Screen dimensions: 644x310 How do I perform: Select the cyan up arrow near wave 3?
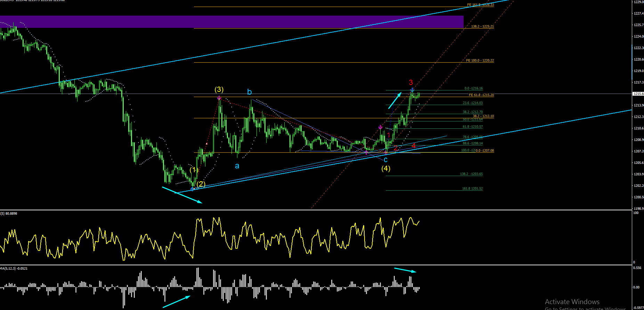pyautogui.click(x=395, y=100)
